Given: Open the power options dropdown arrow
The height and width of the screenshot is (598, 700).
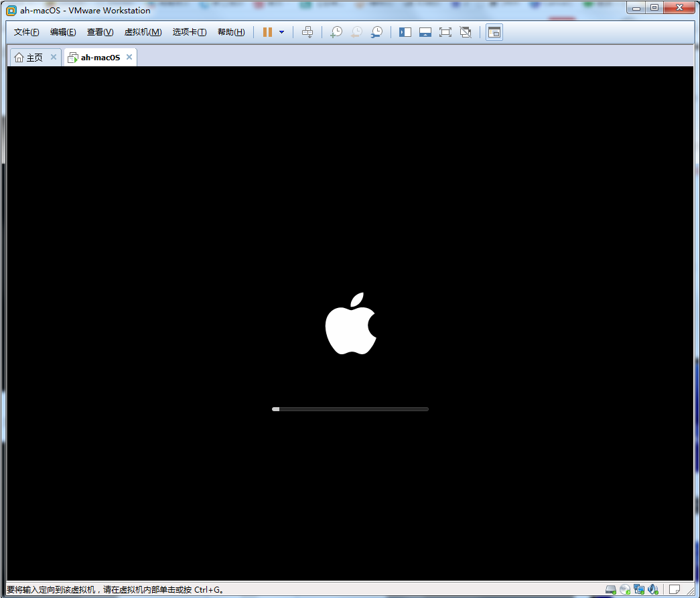Looking at the screenshot, I should 281,32.
